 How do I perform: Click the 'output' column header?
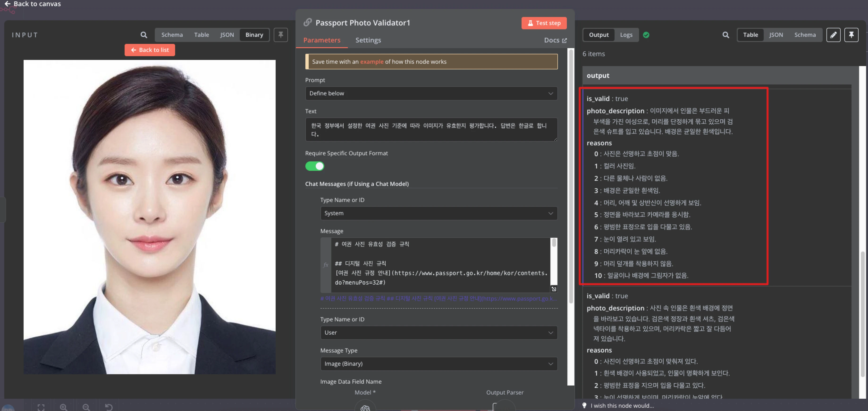click(598, 75)
